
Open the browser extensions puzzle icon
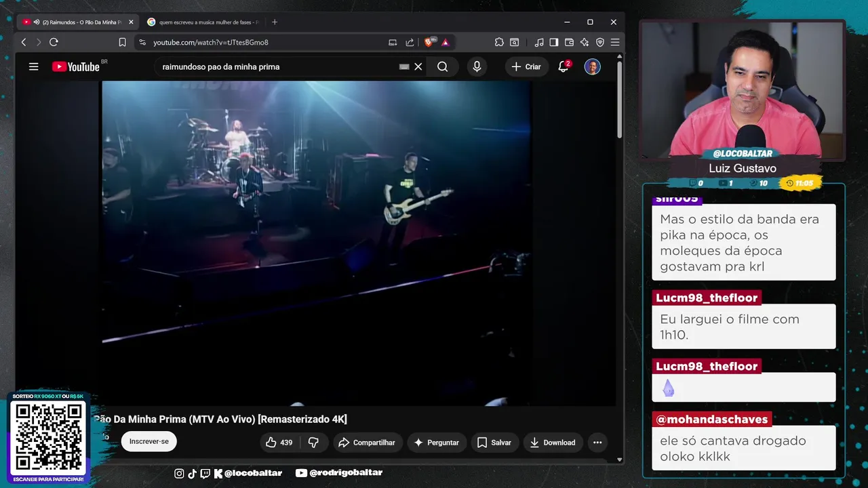[x=499, y=42]
